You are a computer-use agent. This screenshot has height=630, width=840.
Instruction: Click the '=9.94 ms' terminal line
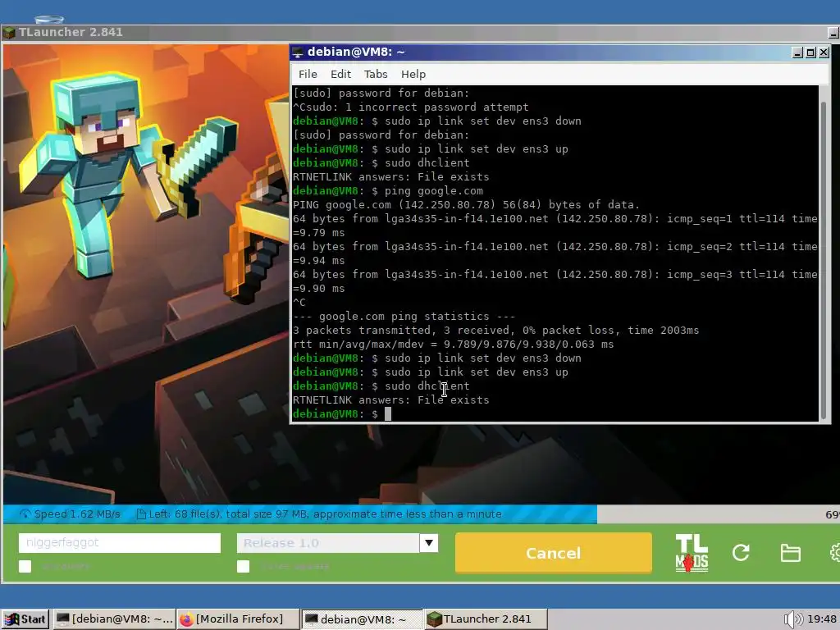tap(319, 260)
